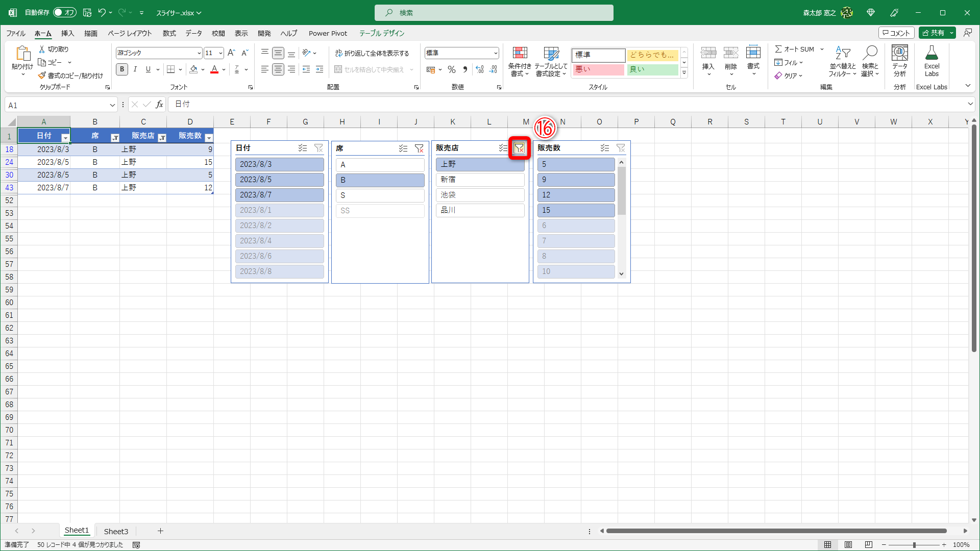Click the 共有 share button

click(x=934, y=33)
